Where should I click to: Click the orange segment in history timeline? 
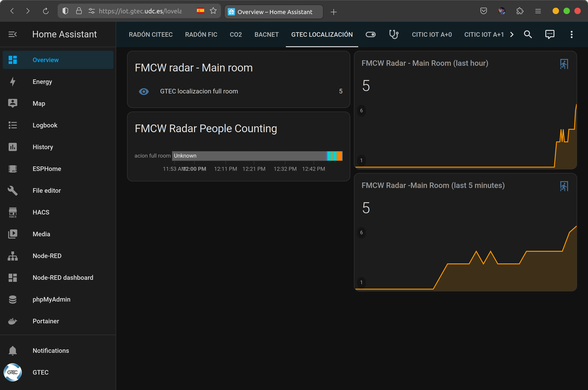click(x=339, y=156)
